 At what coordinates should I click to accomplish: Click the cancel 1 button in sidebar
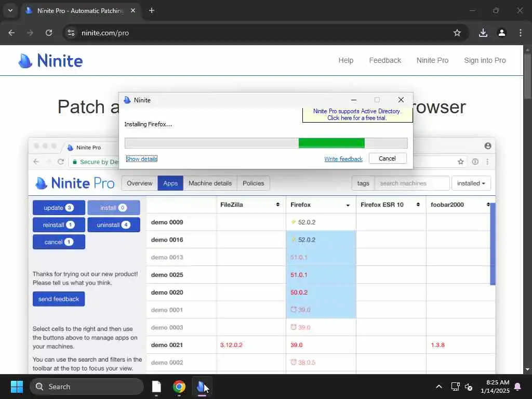pos(59,242)
